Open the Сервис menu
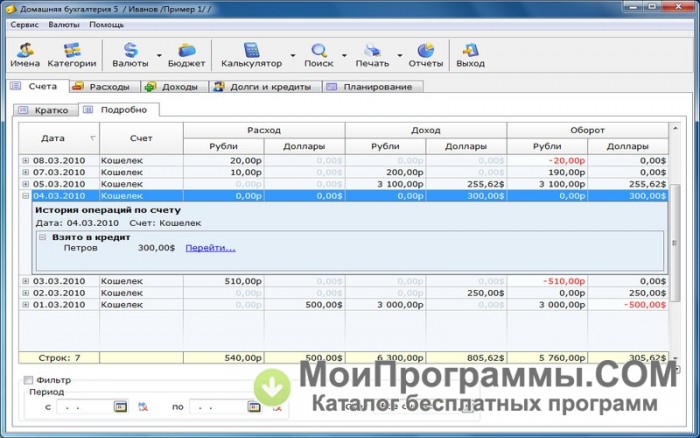This screenshot has height=438, width=700. coord(25,24)
